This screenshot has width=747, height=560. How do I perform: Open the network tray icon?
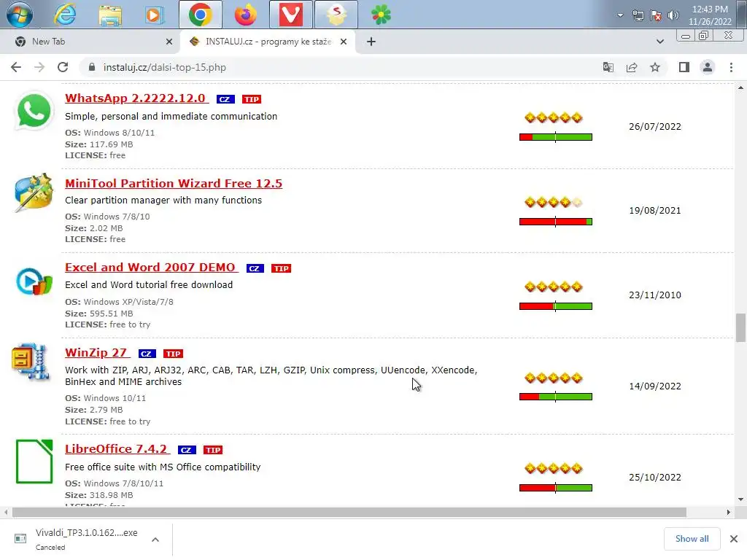(638, 15)
